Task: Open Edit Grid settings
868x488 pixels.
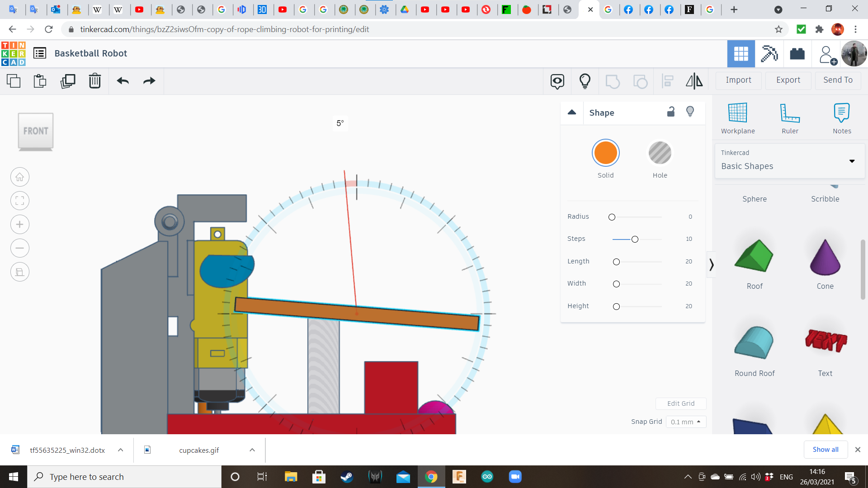Action: [x=681, y=404]
